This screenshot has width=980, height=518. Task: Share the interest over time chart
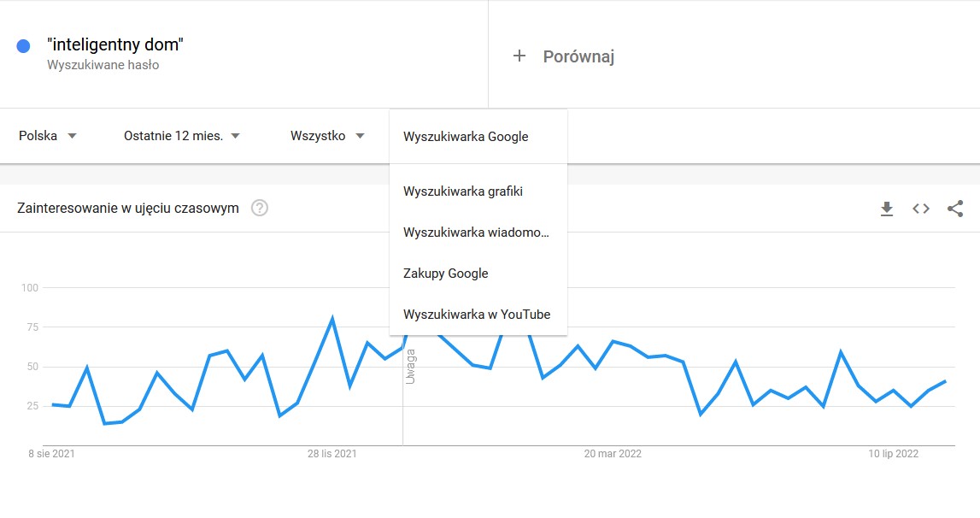(x=955, y=209)
